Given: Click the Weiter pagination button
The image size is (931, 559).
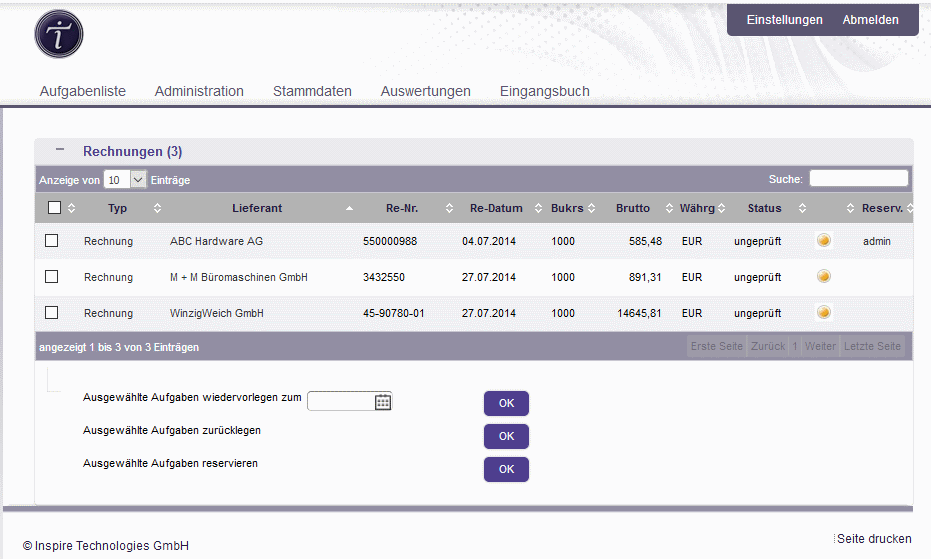Looking at the screenshot, I should click(x=820, y=346).
